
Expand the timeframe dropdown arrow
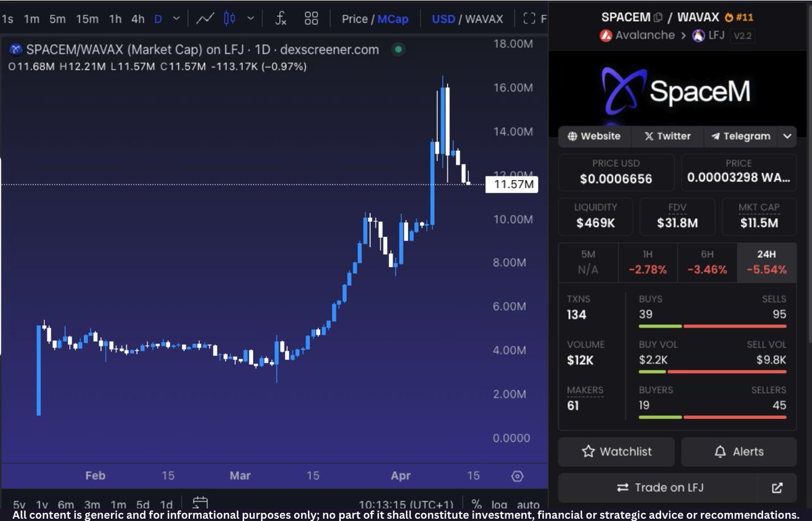[x=177, y=19]
